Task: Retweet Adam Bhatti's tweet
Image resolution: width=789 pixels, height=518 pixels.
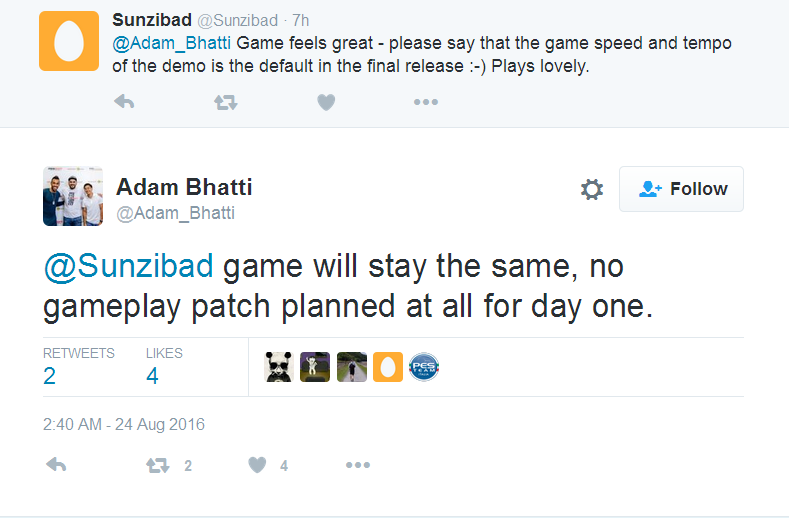Action: tap(157, 465)
